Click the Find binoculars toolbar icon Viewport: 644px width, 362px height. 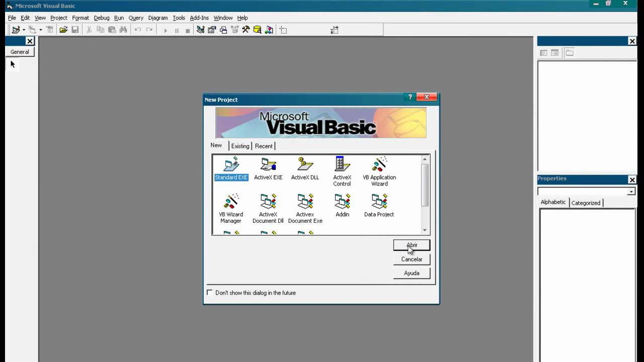(x=123, y=30)
